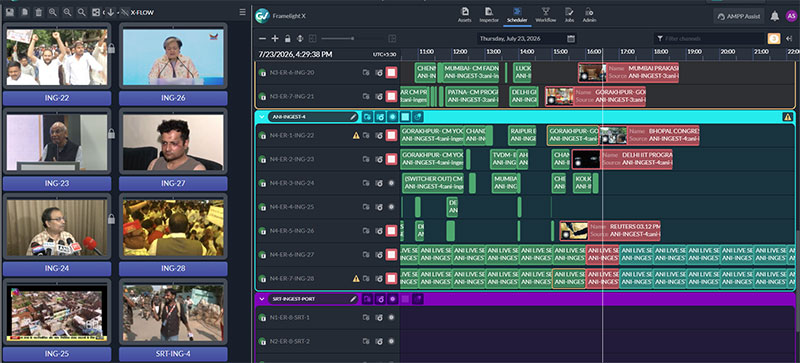This screenshot has width=800, height=363.
Task: Collapse the ANI-INGEST-4 channel group
Action: 262,117
